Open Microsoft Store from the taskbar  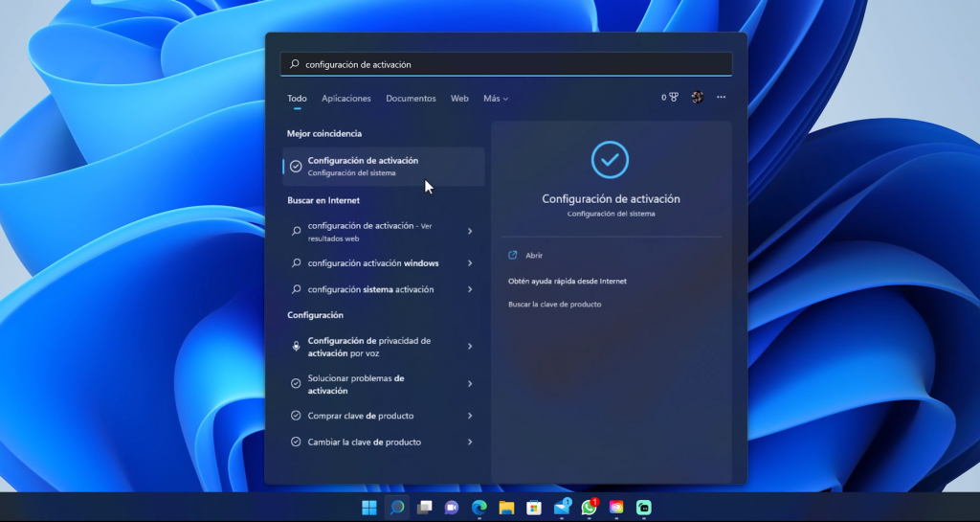(x=534, y=508)
